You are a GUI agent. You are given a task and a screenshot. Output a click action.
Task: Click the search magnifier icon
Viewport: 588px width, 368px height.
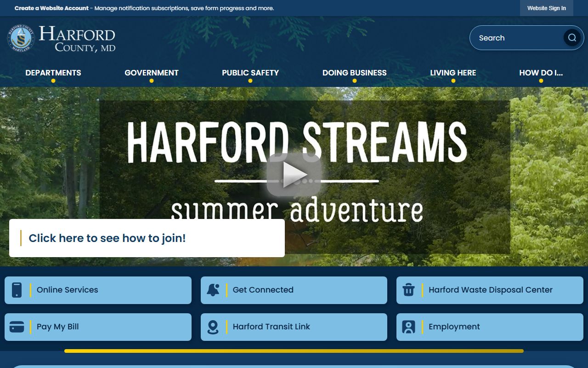pyautogui.click(x=572, y=38)
